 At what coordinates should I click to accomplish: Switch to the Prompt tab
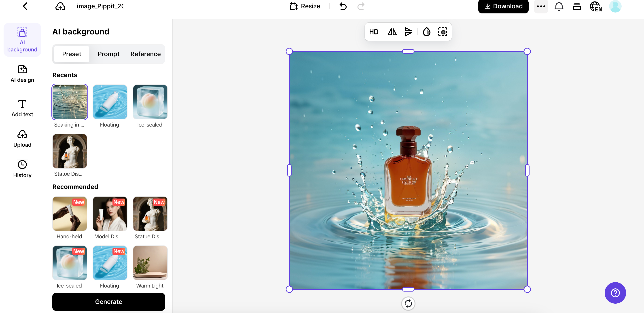[108, 54]
